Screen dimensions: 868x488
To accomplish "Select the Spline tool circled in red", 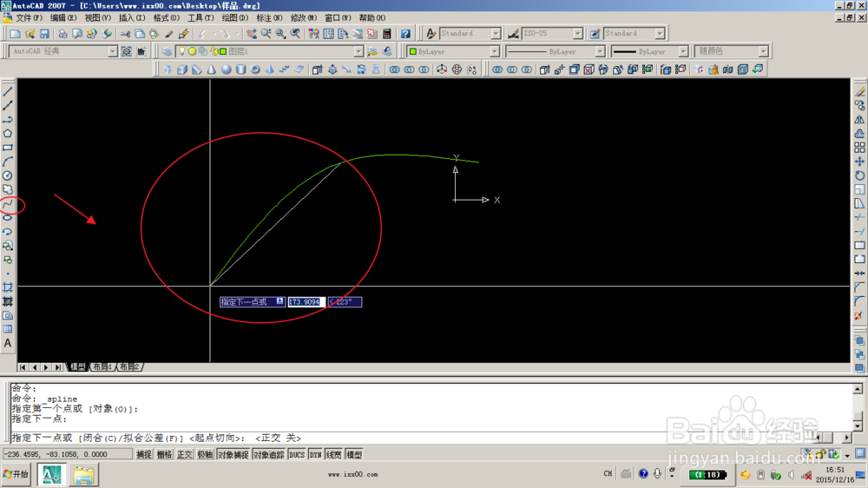I will (x=8, y=204).
